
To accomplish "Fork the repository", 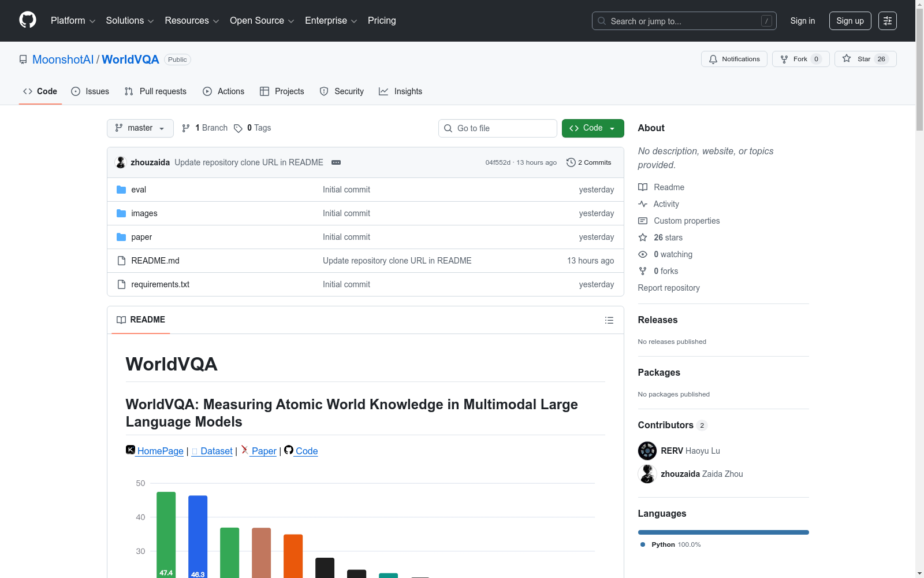I will 800,59.
